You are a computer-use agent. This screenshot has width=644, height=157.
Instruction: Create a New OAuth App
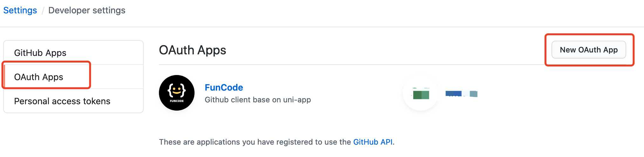[x=589, y=50]
